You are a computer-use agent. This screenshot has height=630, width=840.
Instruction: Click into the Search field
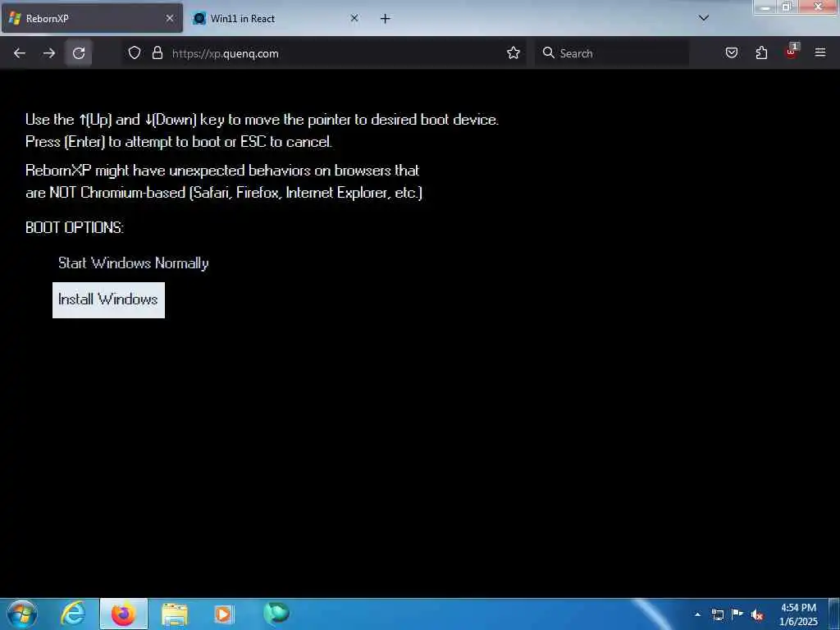(612, 53)
